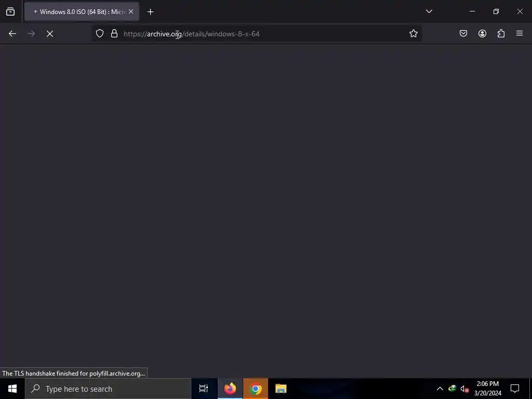
Task: Open the Extensions puzzle icon
Action: [x=501, y=34]
